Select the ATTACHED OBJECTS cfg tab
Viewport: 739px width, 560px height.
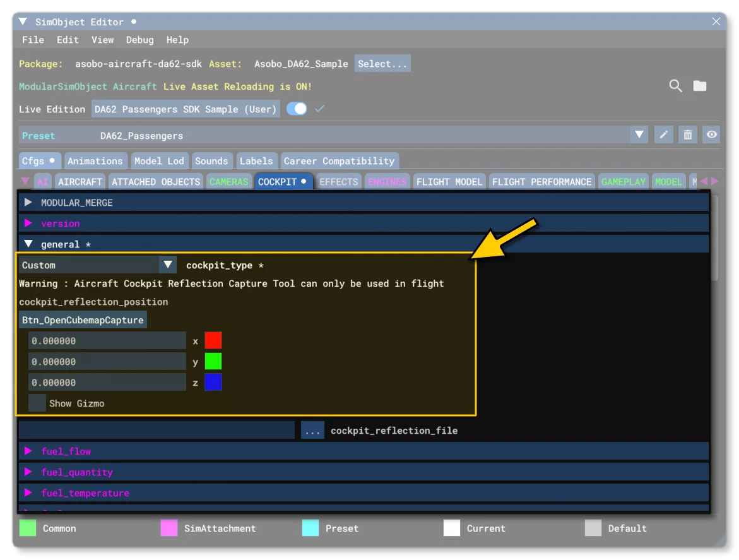156,182
